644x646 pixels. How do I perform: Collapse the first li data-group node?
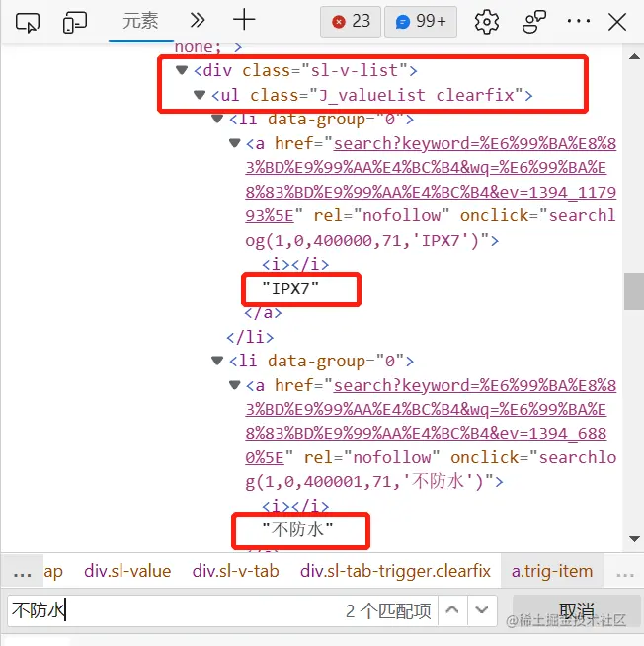coord(217,120)
